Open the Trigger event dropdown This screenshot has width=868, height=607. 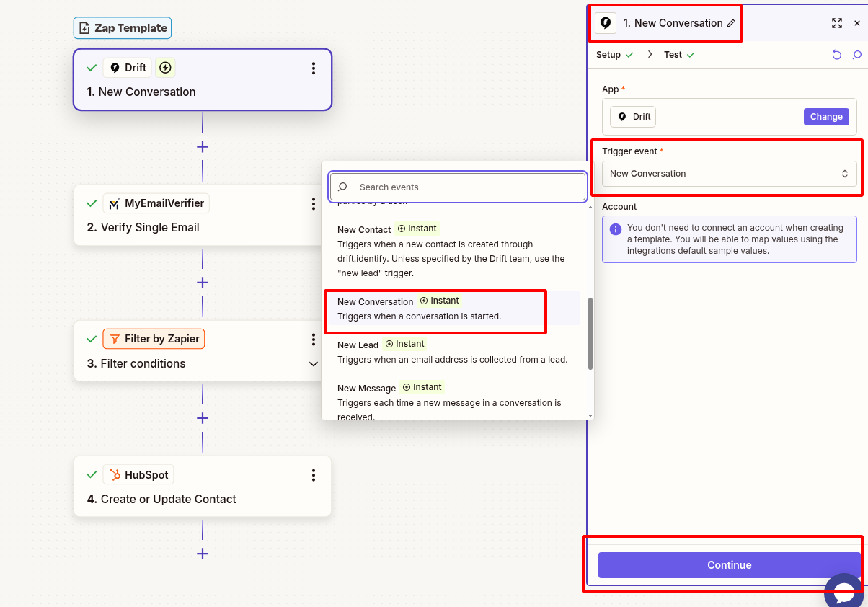[729, 174]
